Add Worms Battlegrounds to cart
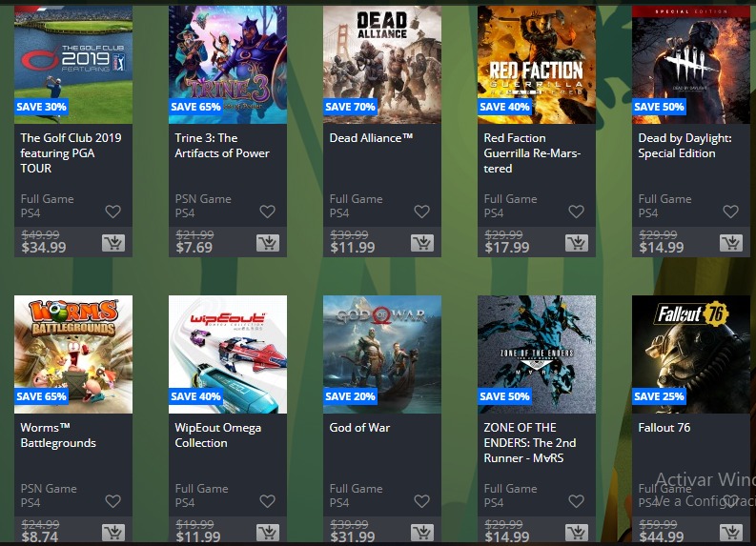Screen dimensions: 756x546 [113, 533]
